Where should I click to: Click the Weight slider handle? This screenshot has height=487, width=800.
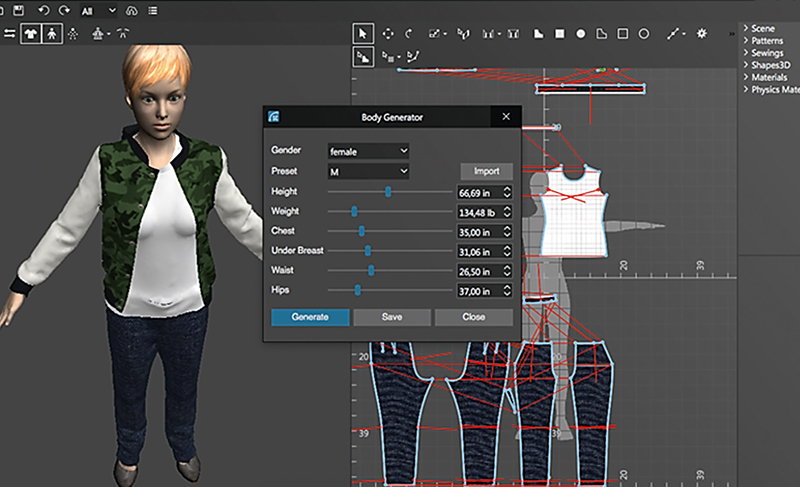[354, 211]
